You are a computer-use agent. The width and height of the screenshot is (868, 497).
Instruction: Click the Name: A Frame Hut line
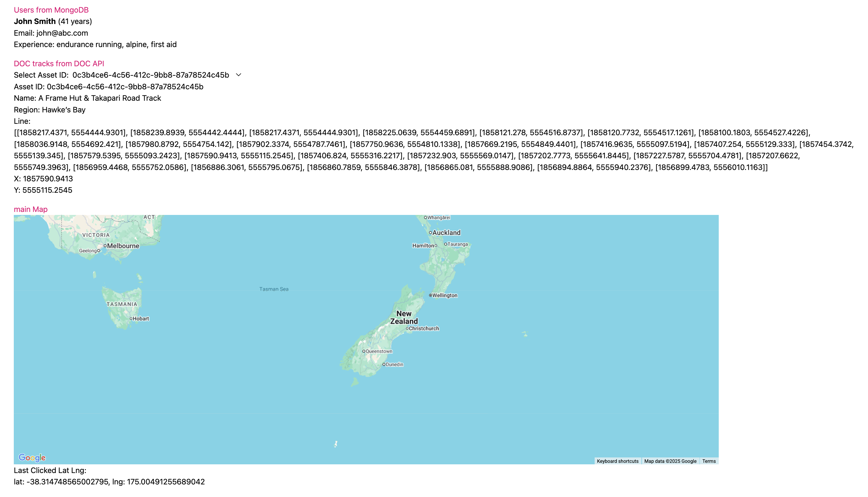[87, 98]
